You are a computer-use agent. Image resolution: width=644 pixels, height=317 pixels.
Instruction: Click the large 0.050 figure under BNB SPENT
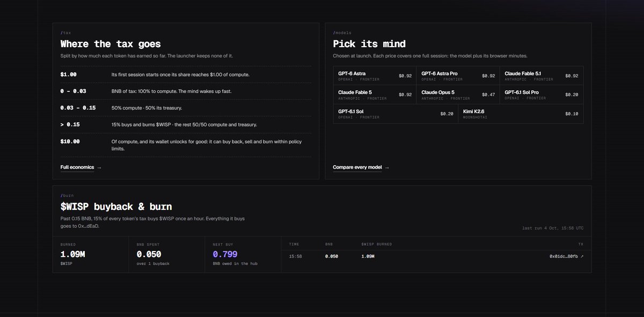tap(149, 254)
